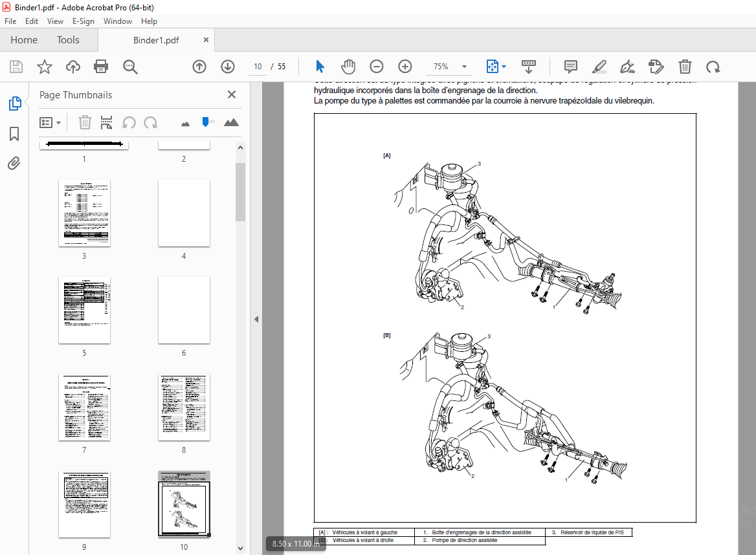Click the thumbnails vertical scrollbar handle

[240, 191]
